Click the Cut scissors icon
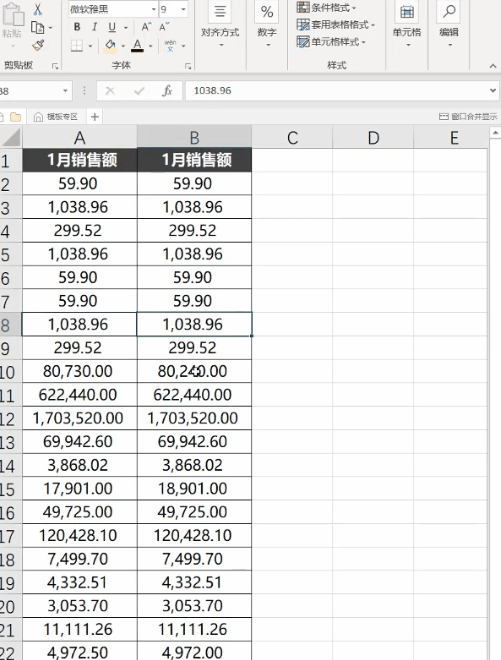Viewport: 501px width, 660px height. tap(37, 9)
